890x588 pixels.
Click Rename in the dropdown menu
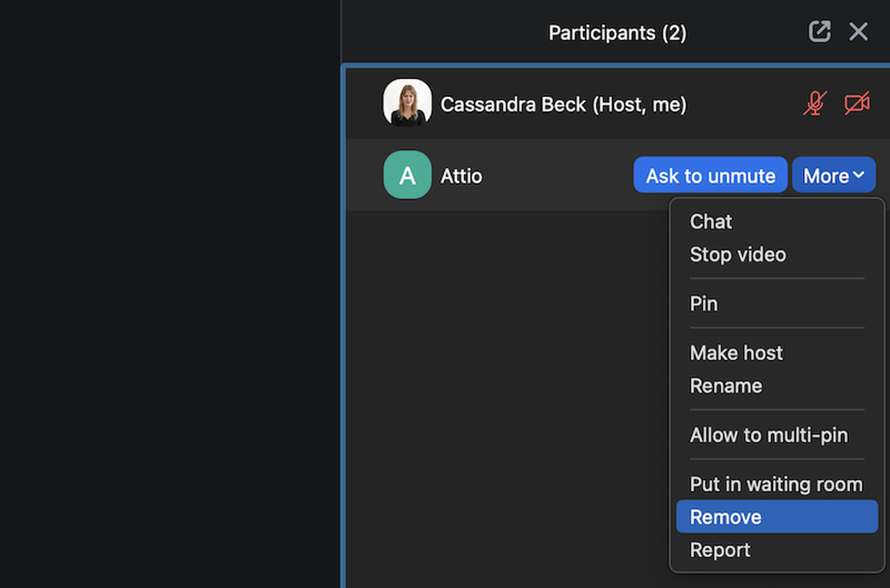[726, 386]
